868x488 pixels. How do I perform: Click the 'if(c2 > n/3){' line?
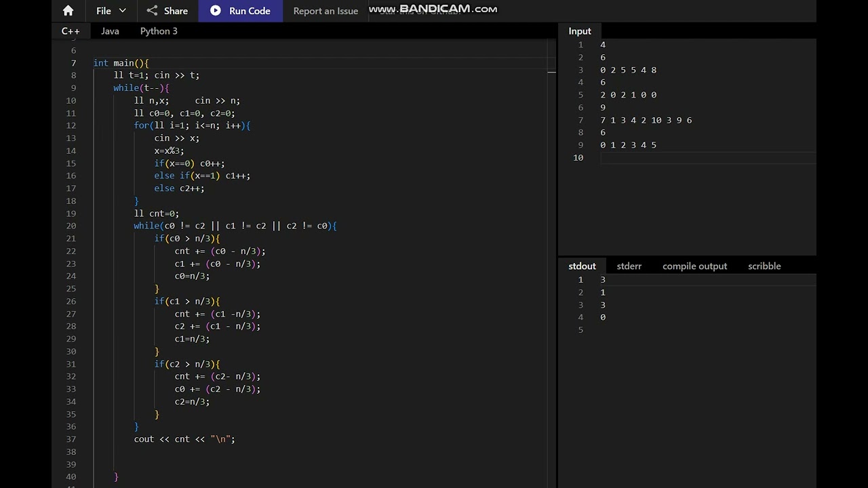[x=187, y=364]
